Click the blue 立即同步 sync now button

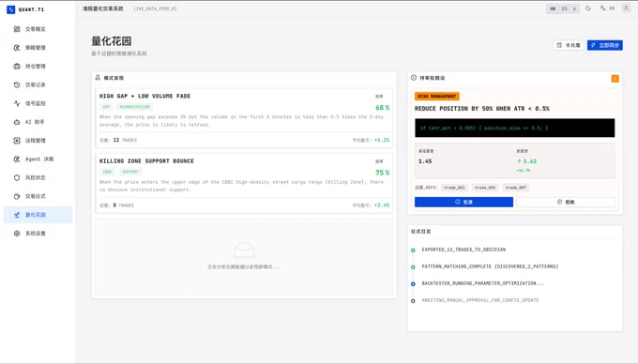pos(604,45)
